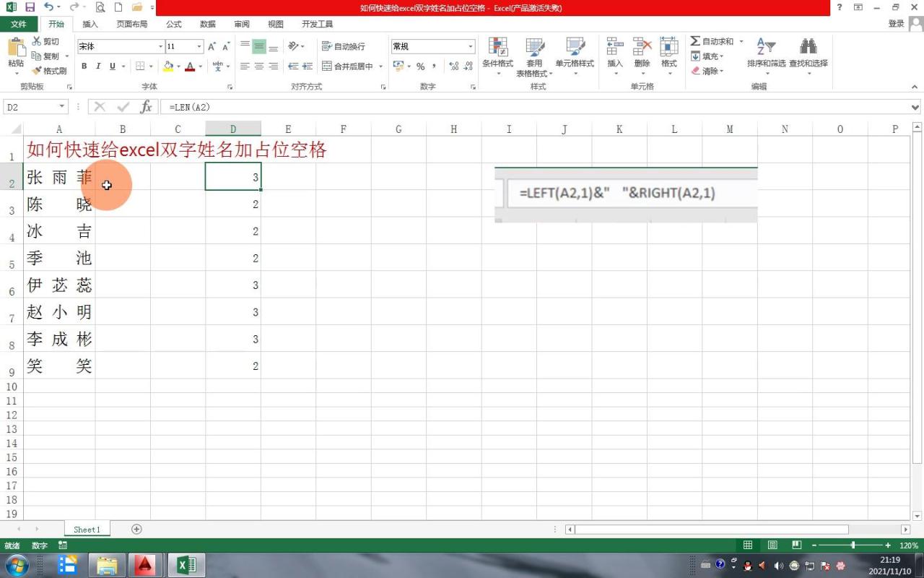
Task: Create a new blank workbook icon
Action: (118, 7)
